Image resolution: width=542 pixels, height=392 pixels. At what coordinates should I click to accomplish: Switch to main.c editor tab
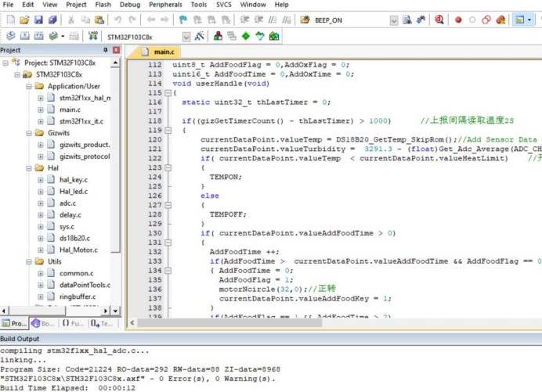coord(159,52)
